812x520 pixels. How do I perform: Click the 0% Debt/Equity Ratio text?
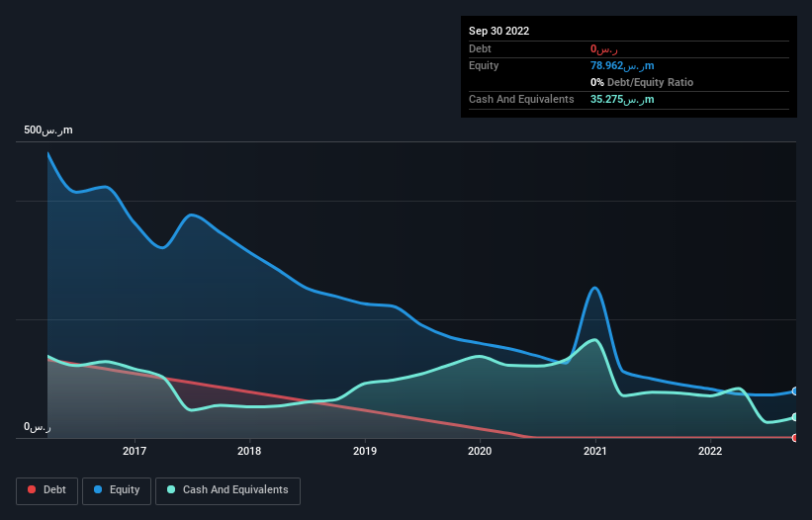click(x=642, y=82)
